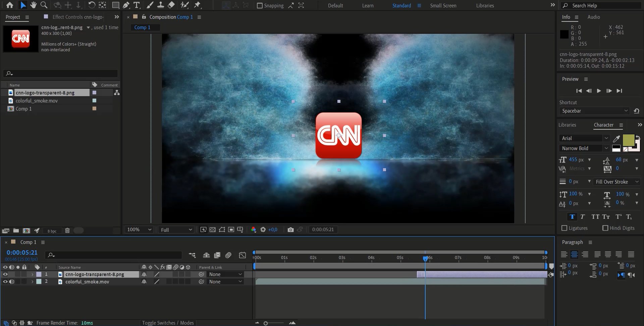Expand the cnn-logo-transparent-8.png layer properties

(33, 274)
